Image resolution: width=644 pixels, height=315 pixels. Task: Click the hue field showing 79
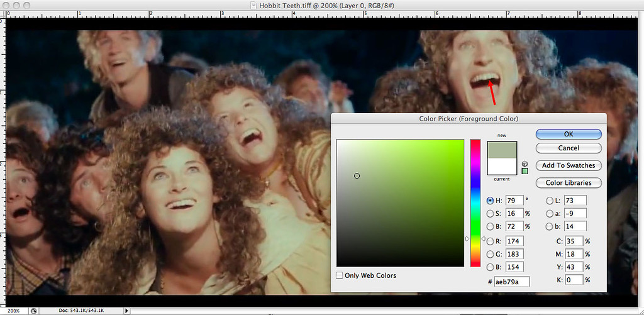click(514, 201)
